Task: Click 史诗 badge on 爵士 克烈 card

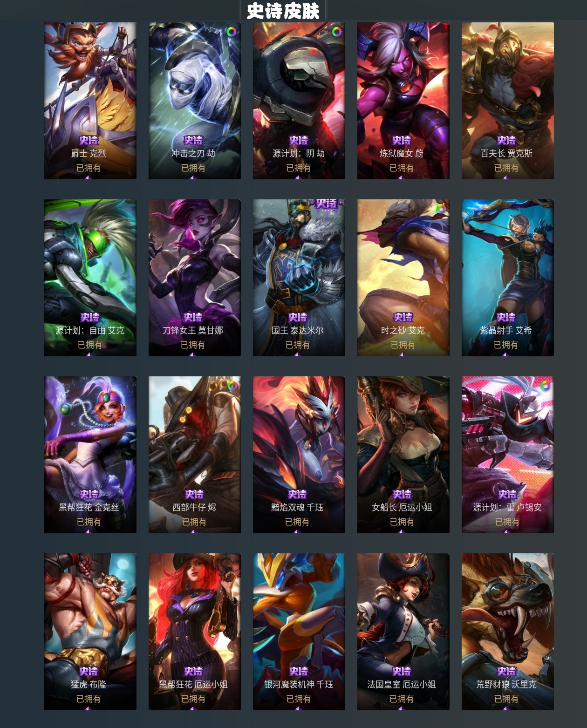Action: (x=89, y=140)
